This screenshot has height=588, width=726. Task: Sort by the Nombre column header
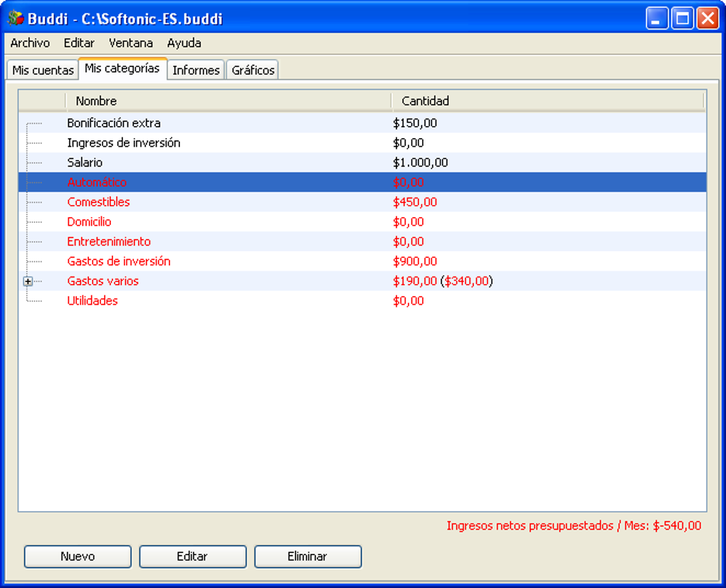[x=228, y=101]
